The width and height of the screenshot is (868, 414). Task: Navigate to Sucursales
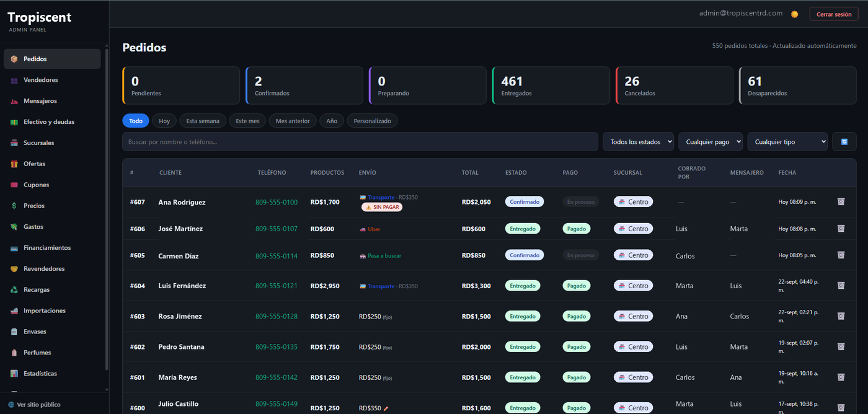(52, 143)
